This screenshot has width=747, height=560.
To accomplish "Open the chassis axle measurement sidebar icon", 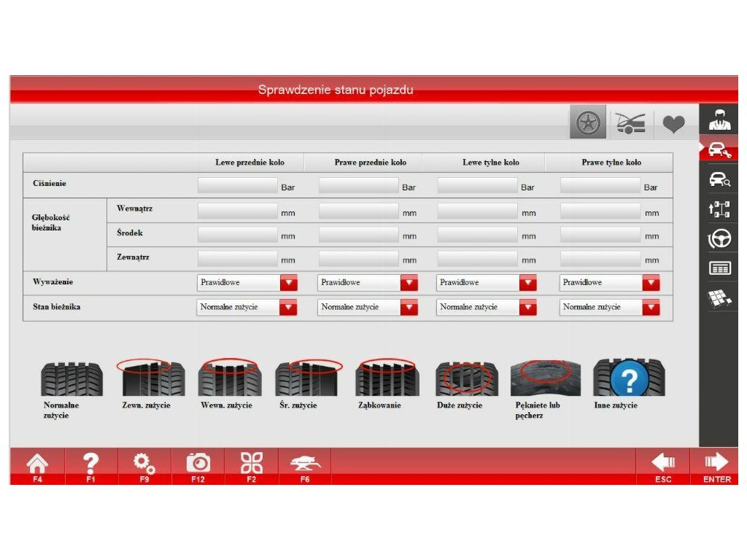I will (719, 209).
